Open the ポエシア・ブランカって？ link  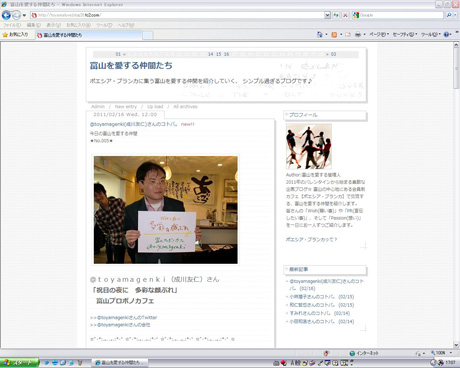pyautogui.click(x=311, y=239)
